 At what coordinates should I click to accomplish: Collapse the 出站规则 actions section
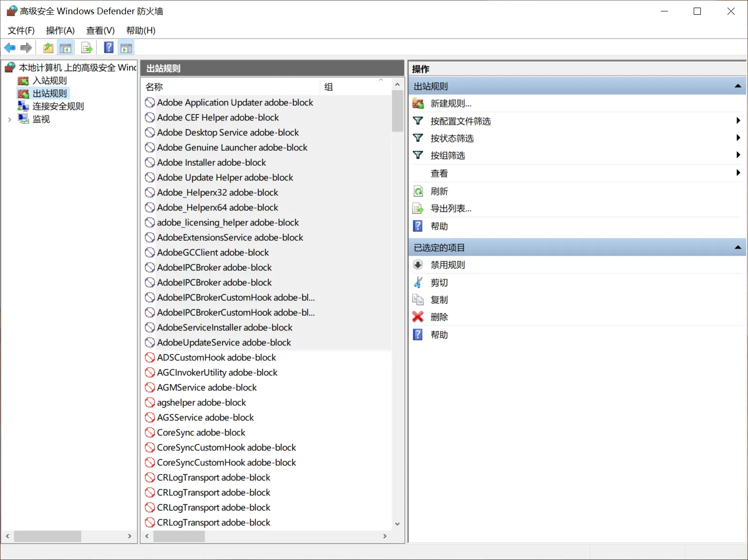(x=738, y=86)
